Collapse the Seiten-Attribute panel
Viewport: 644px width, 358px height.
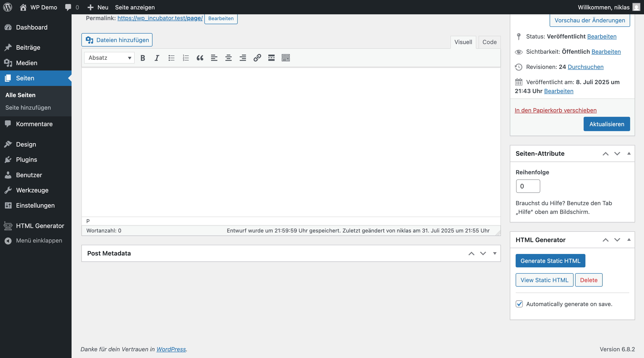[x=629, y=153]
